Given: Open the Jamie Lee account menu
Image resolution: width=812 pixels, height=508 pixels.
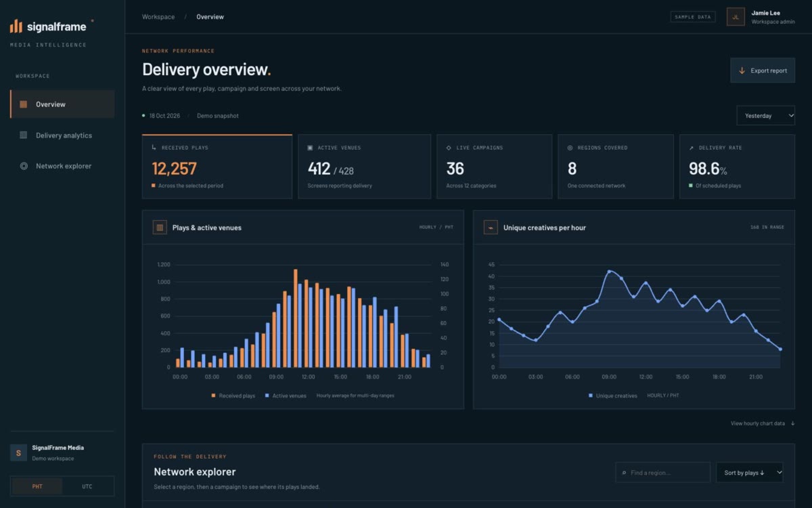Looking at the screenshot, I should (x=761, y=17).
